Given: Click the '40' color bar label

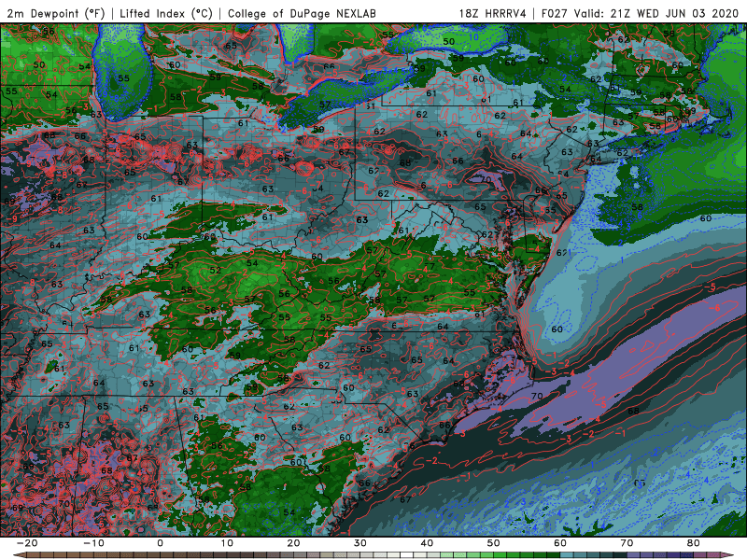Looking at the screenshot, I should pyautogui.click(x=427, y=543).
